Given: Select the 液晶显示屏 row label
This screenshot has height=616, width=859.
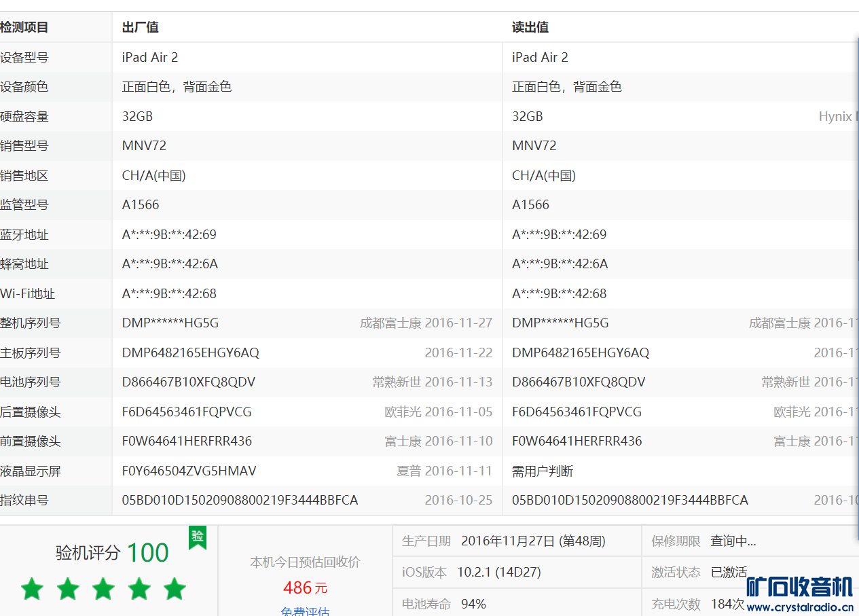Looking at the screenshot, I should tap(31, 471).
